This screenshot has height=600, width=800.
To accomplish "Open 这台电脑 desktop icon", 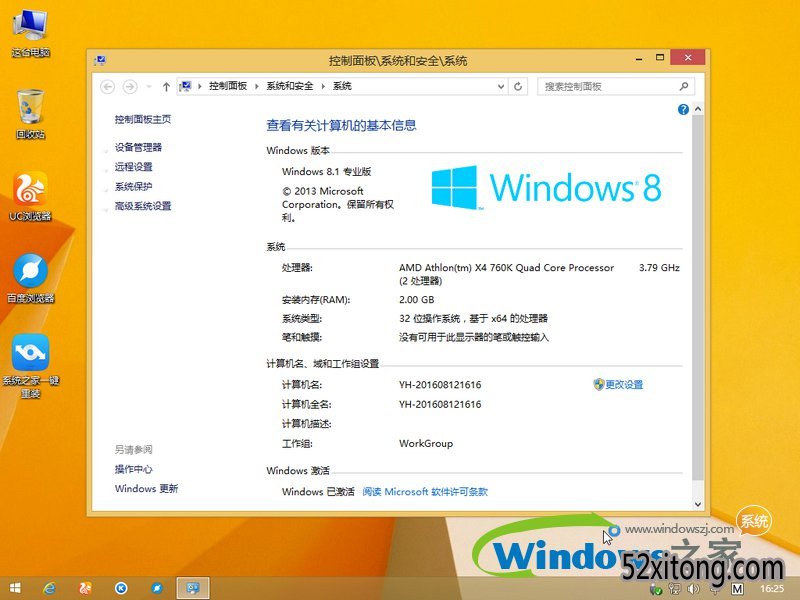I will tap(31, 32).
